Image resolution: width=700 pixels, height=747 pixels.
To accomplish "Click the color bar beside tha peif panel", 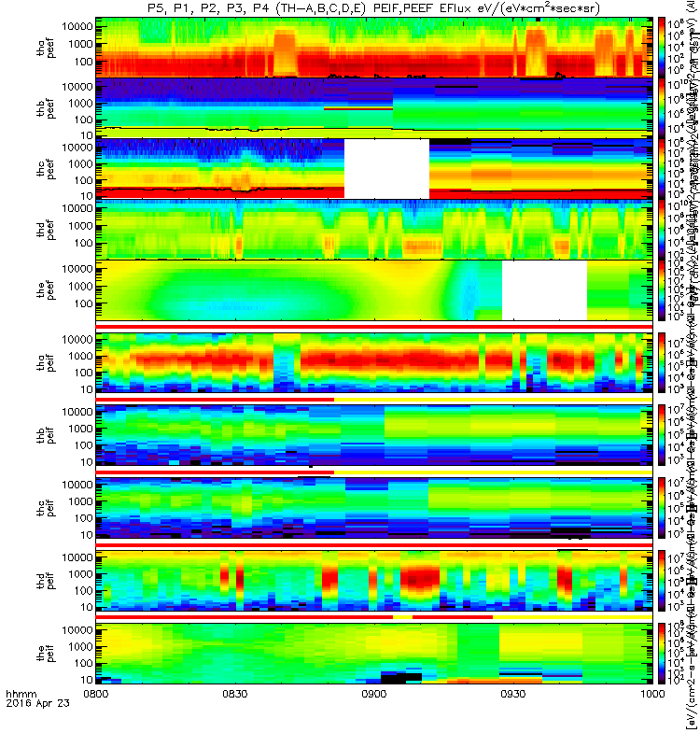I will pos(662,362).
